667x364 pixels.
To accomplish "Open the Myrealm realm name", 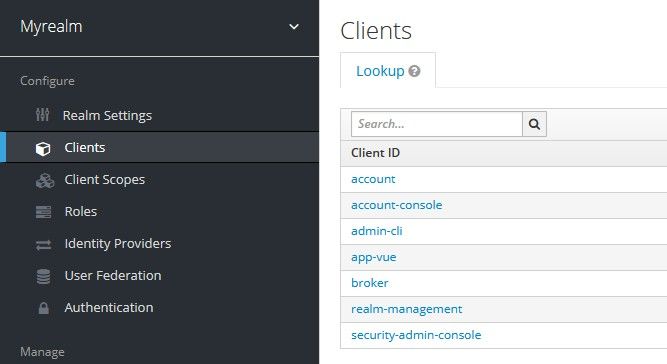I will [x=51, y=26].
